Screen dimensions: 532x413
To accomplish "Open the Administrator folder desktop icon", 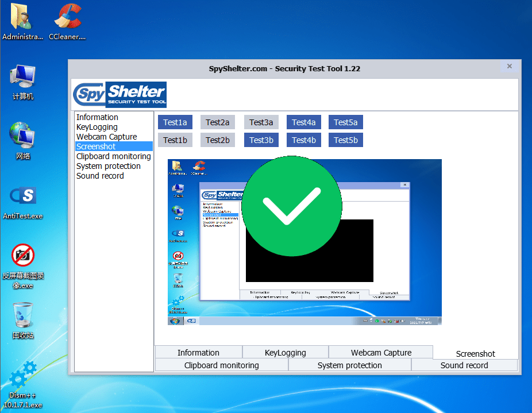I will 22,21.
